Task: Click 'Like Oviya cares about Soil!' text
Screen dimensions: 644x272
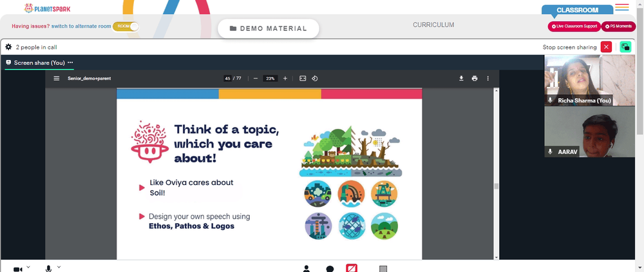Action: pos(191,187)
